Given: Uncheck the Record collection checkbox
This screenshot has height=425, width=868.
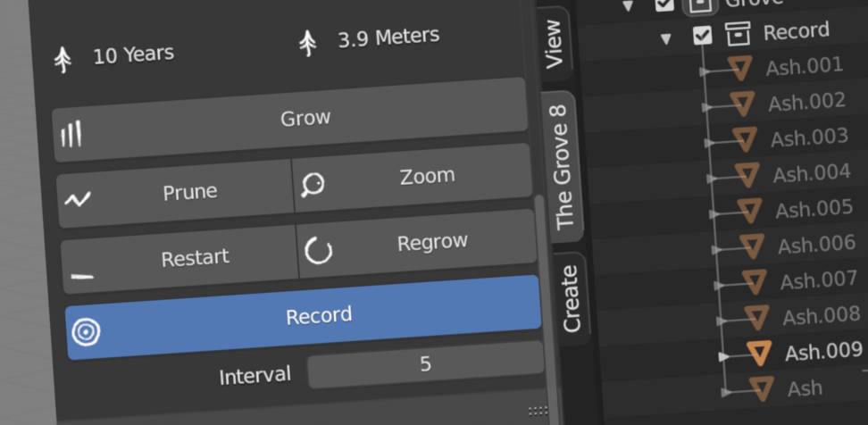Looking at the screenshot, I should 703,36.
